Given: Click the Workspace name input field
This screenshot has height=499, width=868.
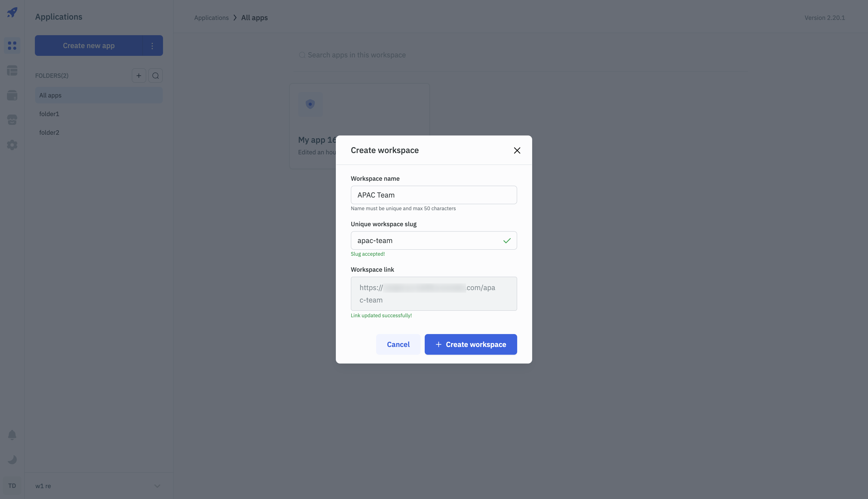Looking at the screenshot, I should point(434,195).
